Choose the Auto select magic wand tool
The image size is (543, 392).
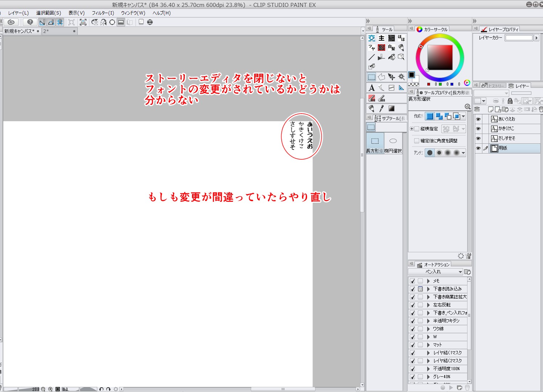[401, 77]
